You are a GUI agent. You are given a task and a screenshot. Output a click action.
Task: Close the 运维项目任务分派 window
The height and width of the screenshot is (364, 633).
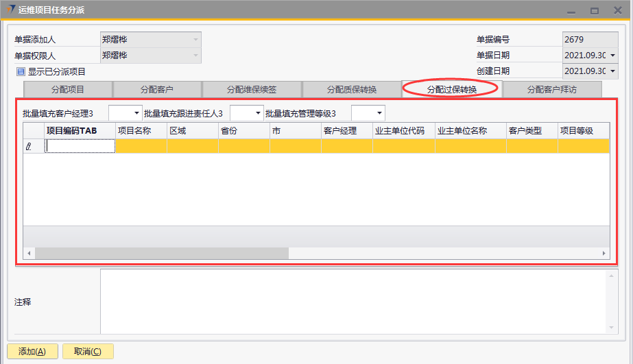coord(617,10)
